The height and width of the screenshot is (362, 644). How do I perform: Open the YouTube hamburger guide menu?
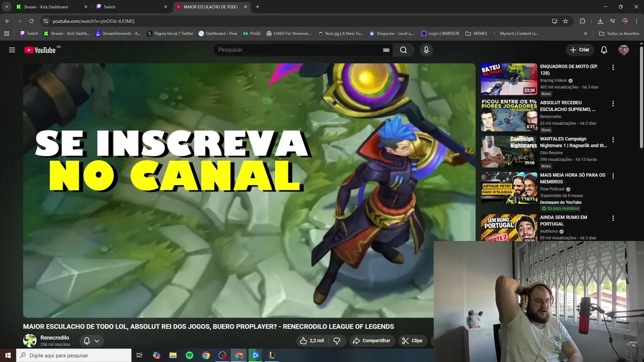12,50
